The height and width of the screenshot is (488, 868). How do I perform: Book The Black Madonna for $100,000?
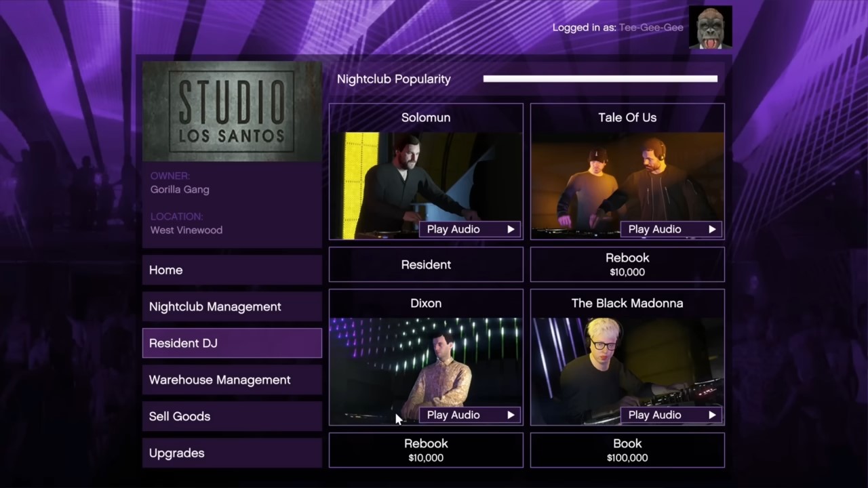[627, 450]
